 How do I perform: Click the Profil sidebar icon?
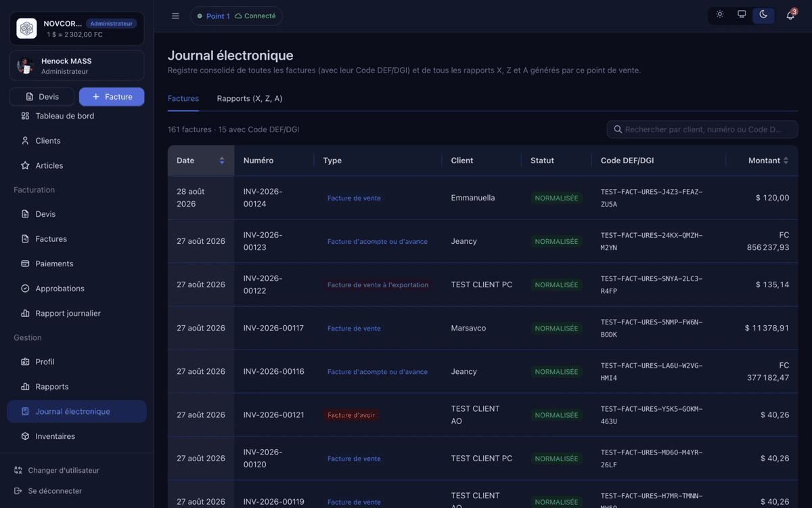pos(25,362)
